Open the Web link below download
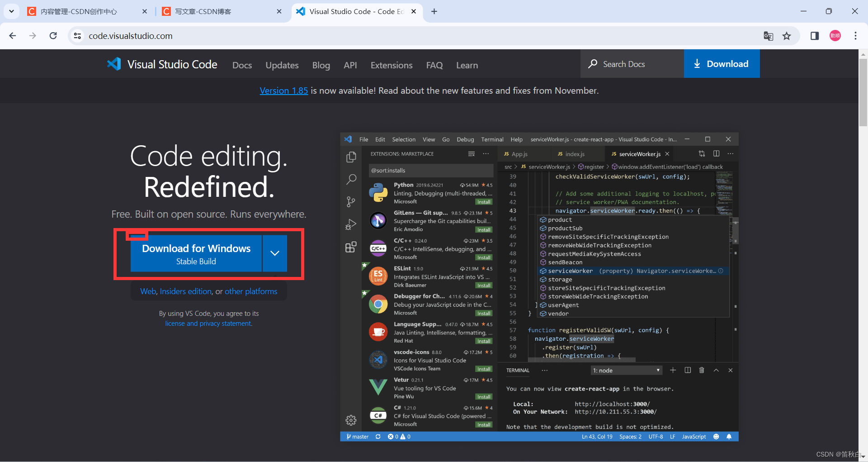The width and height of the screenshot is (868, 462). [x=148, y=291]
